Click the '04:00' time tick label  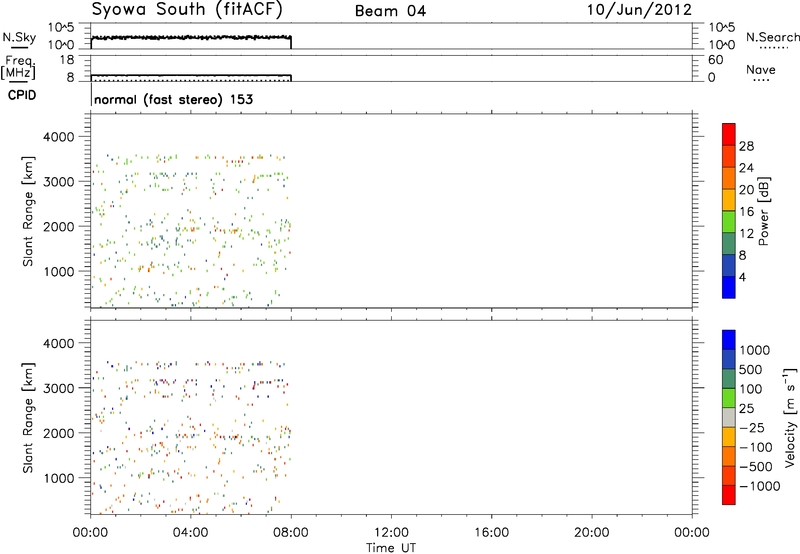click(x=190, y=533)
